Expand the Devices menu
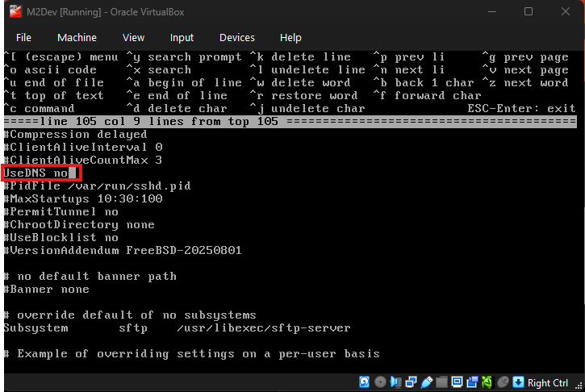The width and height of the screenshot is (585, 392). pos(237,38)
